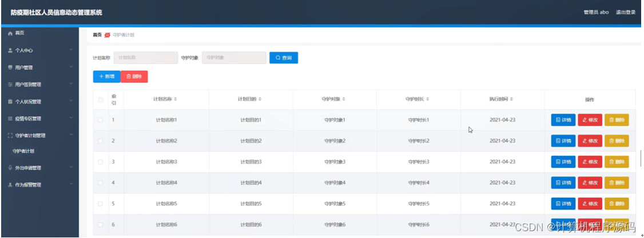The image size is (644, 238).
Task: Click cell 计划名称6
Action: 166,224
